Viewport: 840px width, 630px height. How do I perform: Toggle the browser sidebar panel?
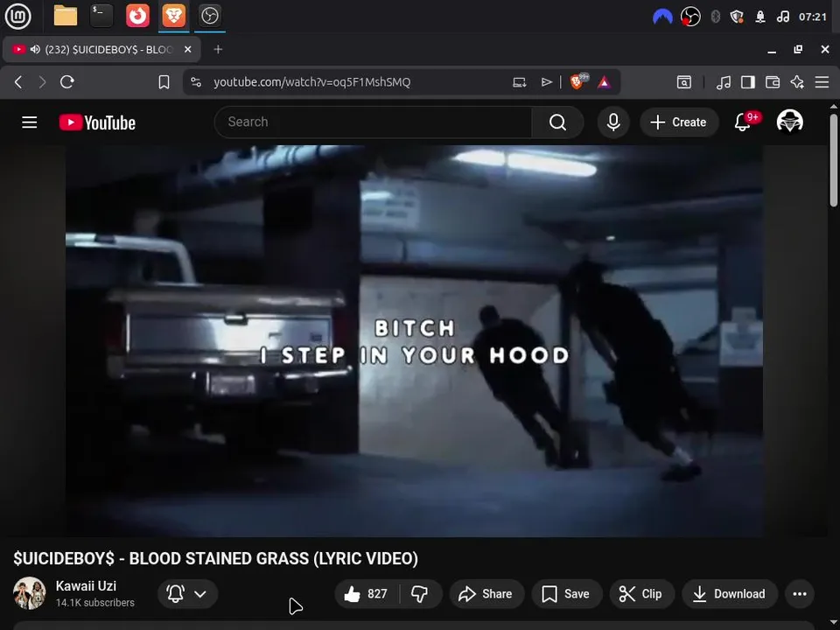coord(748,82)
